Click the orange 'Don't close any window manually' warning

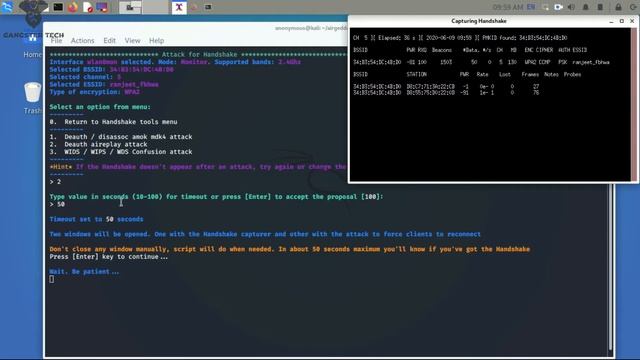tap(290, 249)
